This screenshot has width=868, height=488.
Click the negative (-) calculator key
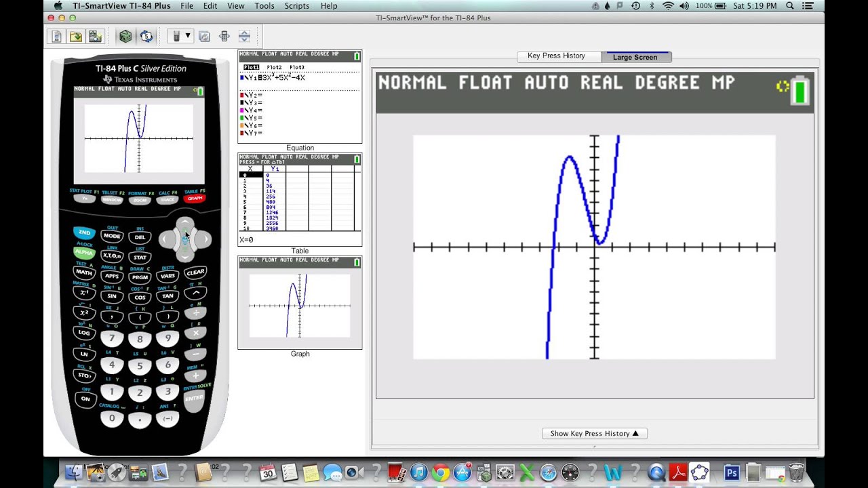(x=167, y=419)
